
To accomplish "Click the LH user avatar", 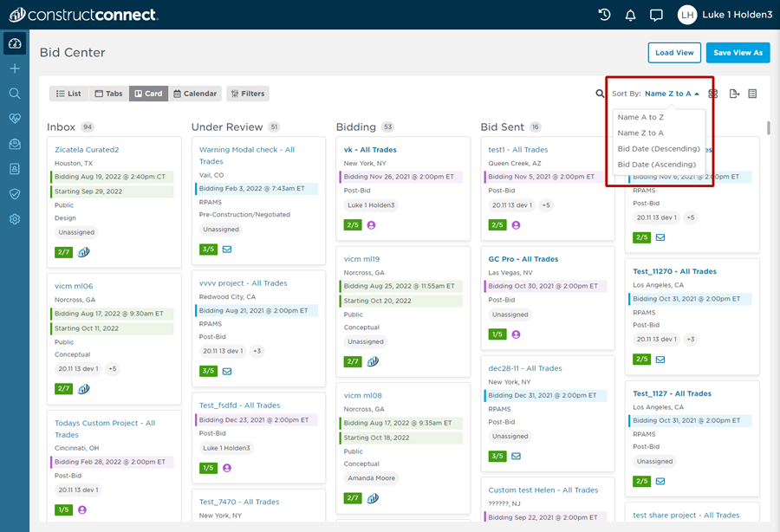I will [x=687, y=15].
